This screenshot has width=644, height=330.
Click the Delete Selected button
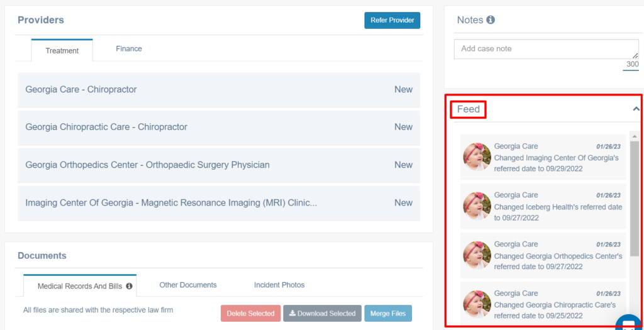pos(250,313)
